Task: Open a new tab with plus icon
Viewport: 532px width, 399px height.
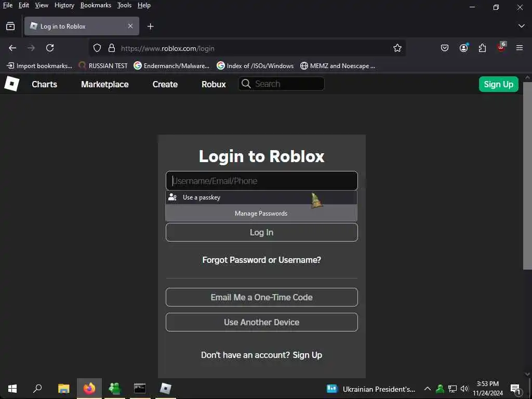Action: pos(150,26)
